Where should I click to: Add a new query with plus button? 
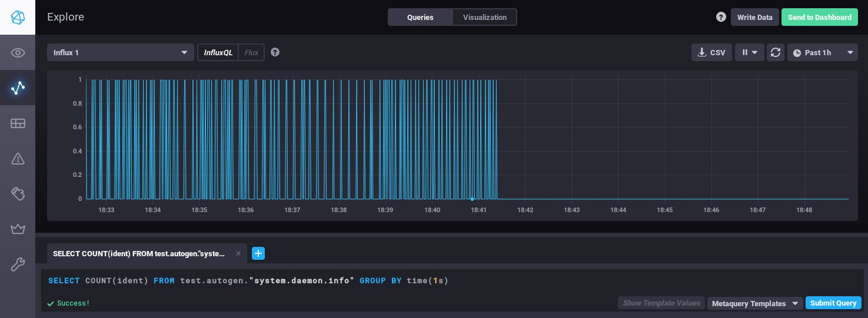point(258,253)
